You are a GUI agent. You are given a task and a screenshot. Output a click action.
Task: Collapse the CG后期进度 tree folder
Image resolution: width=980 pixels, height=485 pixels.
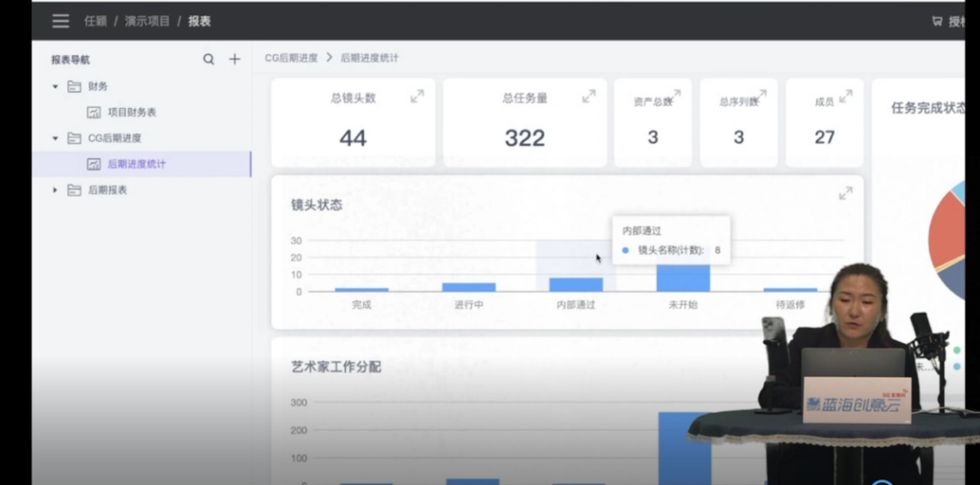[x=55, y=138]
